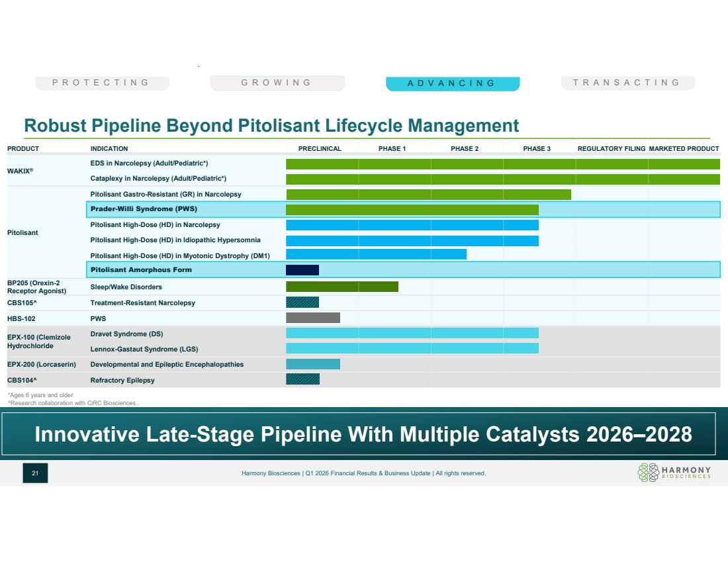The height and width of the screenshot is (562, 728).
Task: Select the PROTECTING tab
Action: pyautogui.click(x=102, y=83)
